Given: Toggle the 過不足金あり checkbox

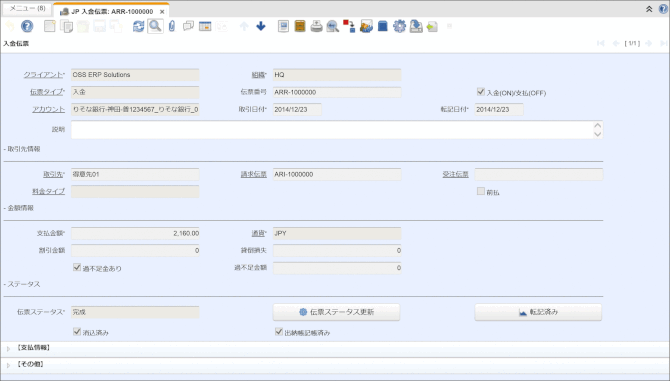Looking at the screenshot, I should coord(77,267).
